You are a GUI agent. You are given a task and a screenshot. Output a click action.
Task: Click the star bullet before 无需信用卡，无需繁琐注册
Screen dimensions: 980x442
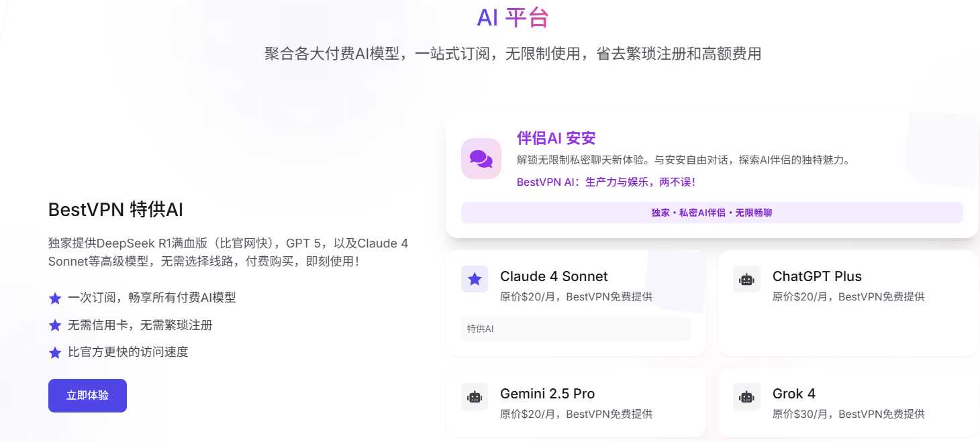(54, 325)
